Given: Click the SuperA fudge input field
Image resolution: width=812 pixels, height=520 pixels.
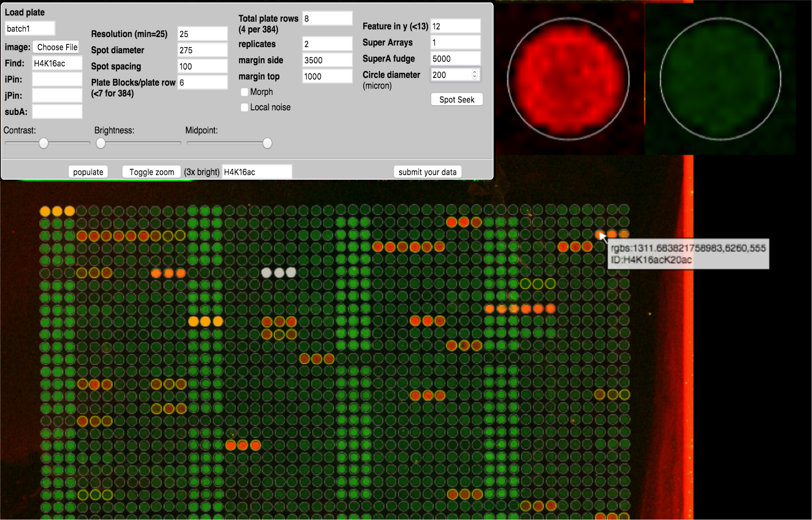Looking at the screenshot, I should 455,59.
